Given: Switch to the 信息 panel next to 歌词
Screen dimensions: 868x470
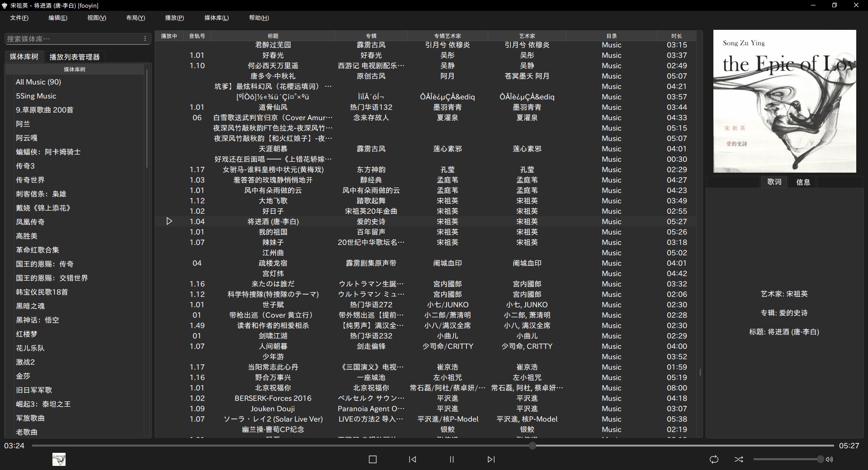Looking at the screenshot, I should [803, 182].
